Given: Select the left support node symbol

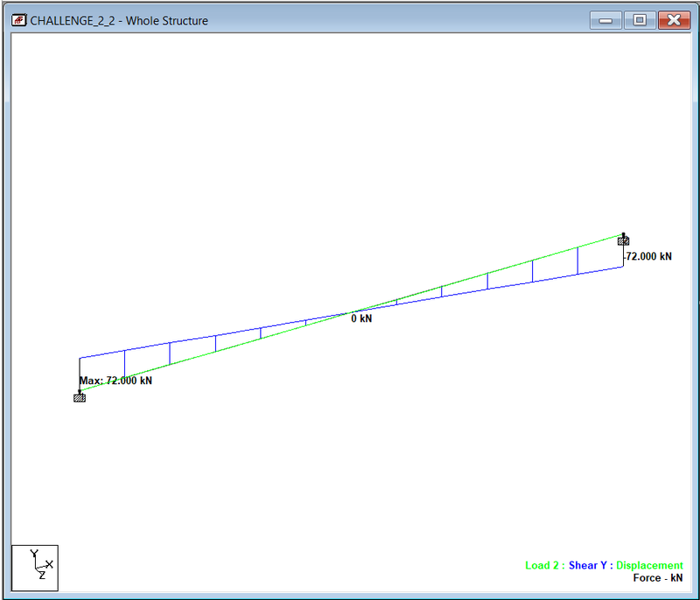Looking at the screenshot, I should (80, 396).
